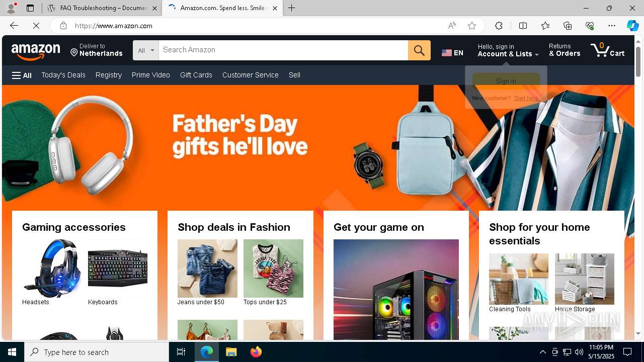
Task: Launch the Copilot sidebar icon
Action: [632, 26]
